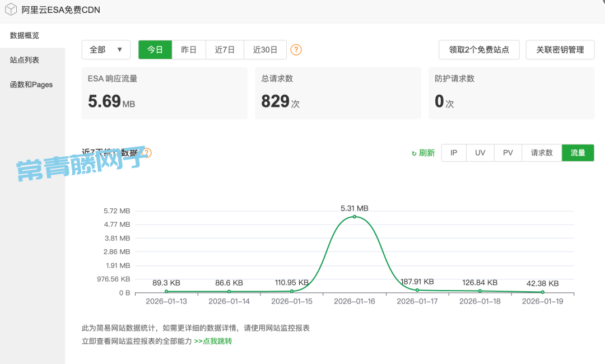This screenshot has height=364, width=605.
Task: Switch chart to 请求数
Action: (x=542, y=153)
